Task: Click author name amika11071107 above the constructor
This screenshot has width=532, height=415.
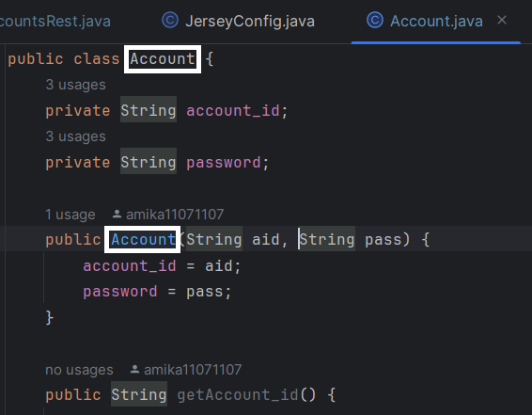Action: coord(175,215)
